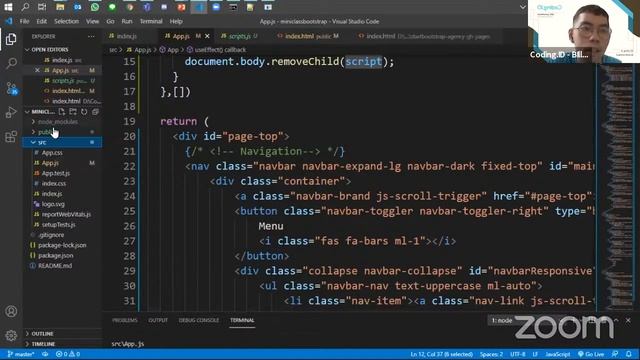
Task: Expand the Timeline section
Action: point(62,344)
